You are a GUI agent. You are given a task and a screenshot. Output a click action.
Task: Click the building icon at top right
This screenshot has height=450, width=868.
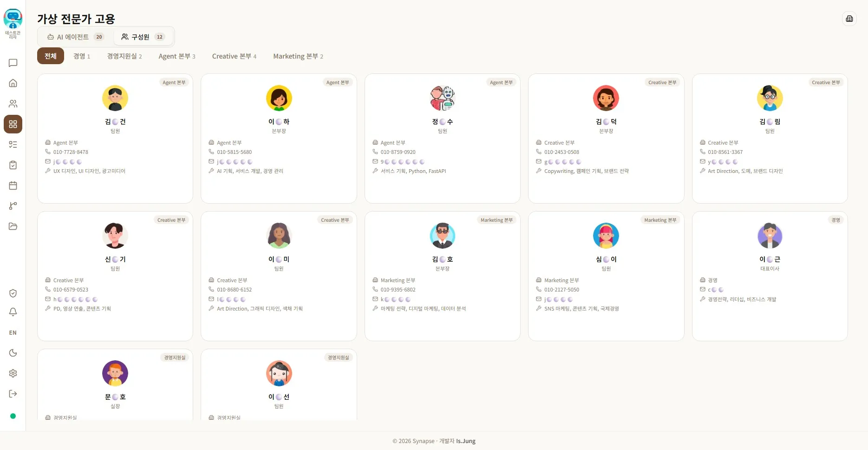point(849,19)
